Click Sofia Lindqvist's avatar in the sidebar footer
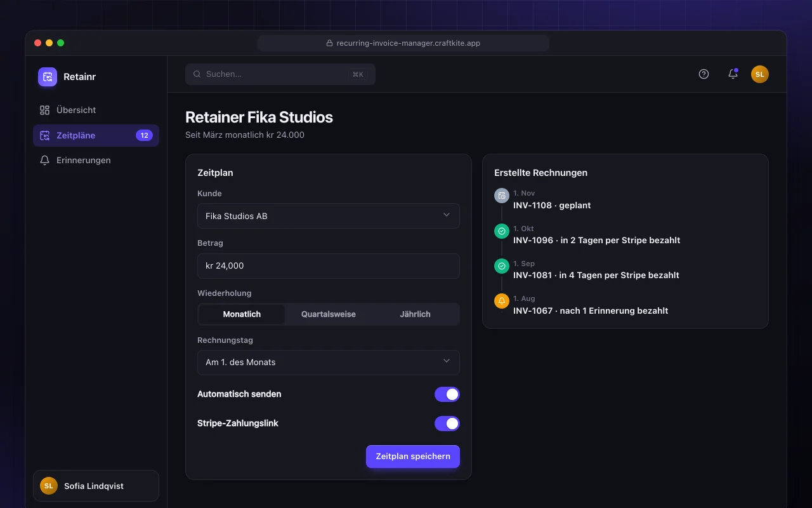The image size is (812, 508). tap(49, 486)
